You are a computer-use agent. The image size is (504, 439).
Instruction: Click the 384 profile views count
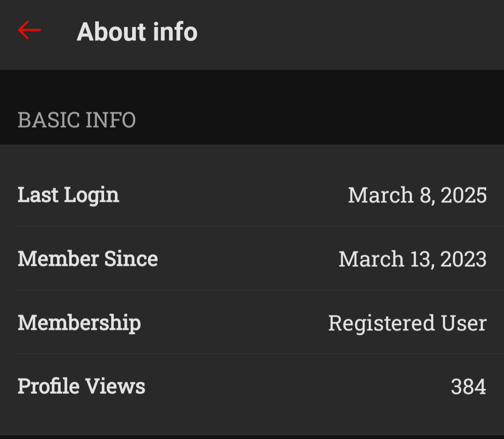(468, 387)
